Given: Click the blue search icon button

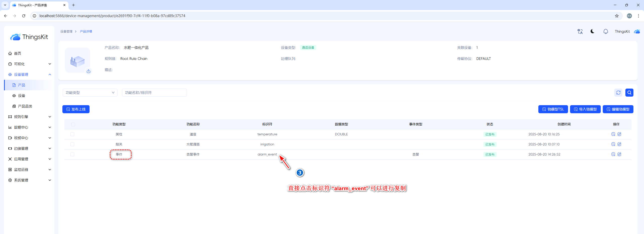Looking at the screenshot, I should (x=629, y=93).
